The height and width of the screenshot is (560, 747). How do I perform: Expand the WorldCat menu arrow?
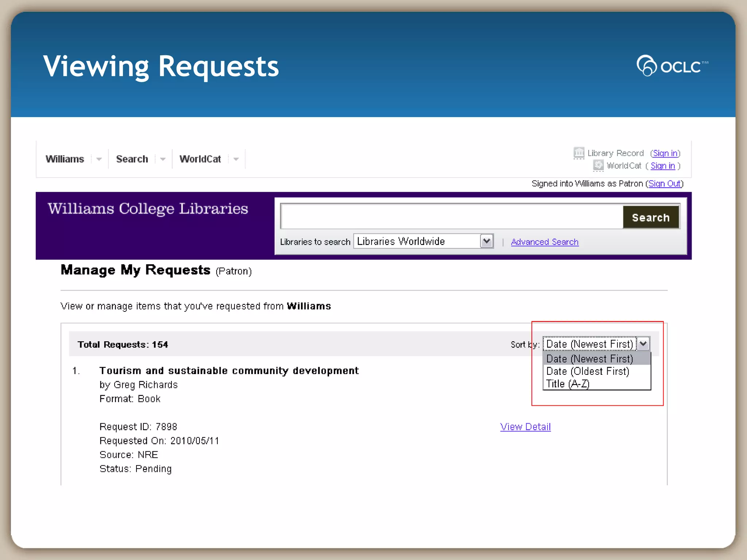pyautogui.click(x=236, y=159)
